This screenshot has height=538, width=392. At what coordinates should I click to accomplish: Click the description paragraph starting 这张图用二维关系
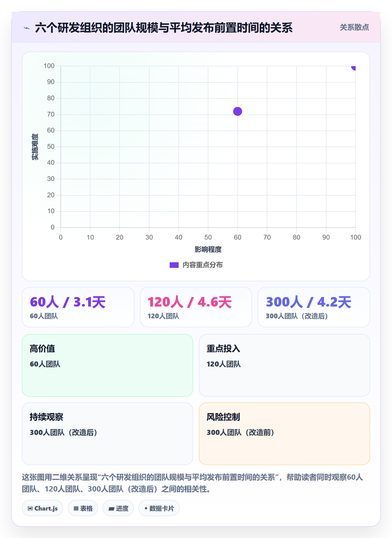(192, 483)
